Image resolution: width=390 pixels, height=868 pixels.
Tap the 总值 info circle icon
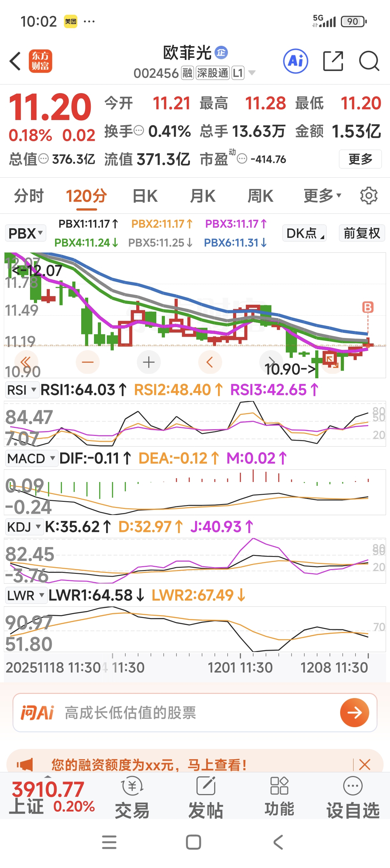pyautogui.click(x=43, y=158)
